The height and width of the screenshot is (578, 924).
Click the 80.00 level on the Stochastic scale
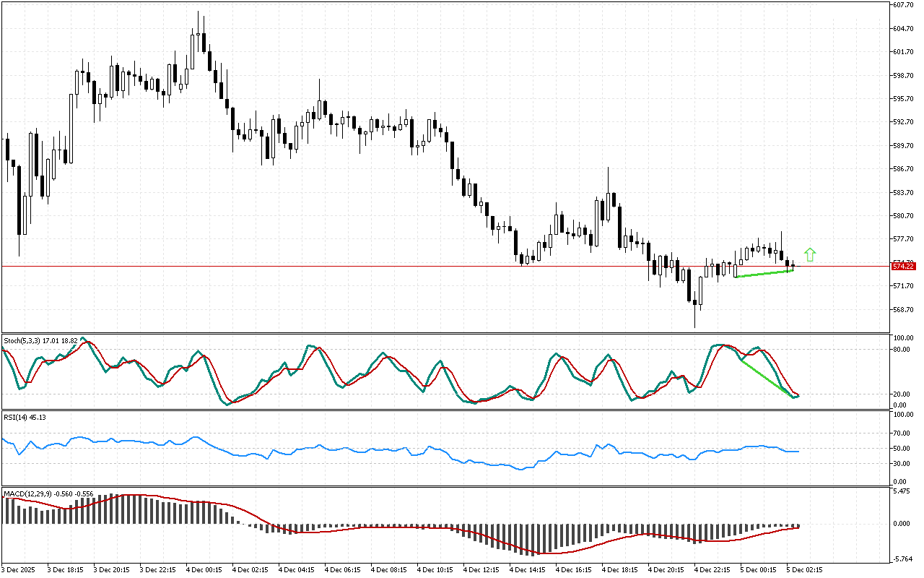click(x=902, y=350)
